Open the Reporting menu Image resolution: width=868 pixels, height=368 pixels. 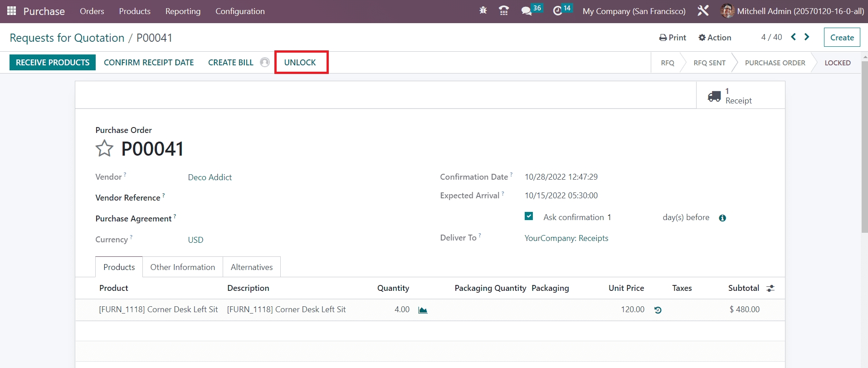pos(183,11)
